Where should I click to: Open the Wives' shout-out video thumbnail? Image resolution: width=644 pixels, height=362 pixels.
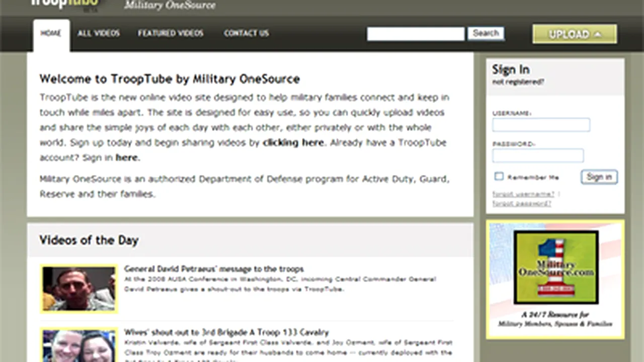click(x=79, y=345)
